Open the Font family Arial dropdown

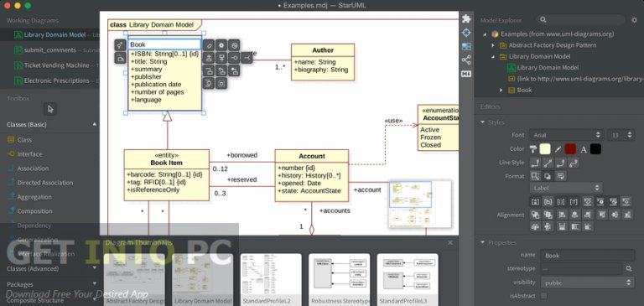567,135
